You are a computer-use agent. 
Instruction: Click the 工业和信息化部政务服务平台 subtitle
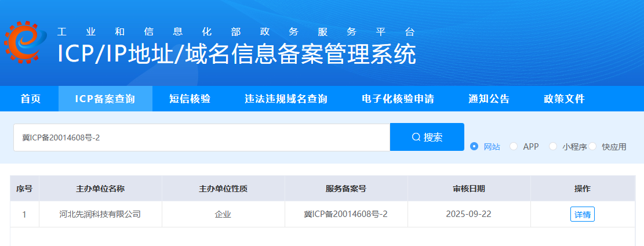pyautogui.click(x=236, y=32)
